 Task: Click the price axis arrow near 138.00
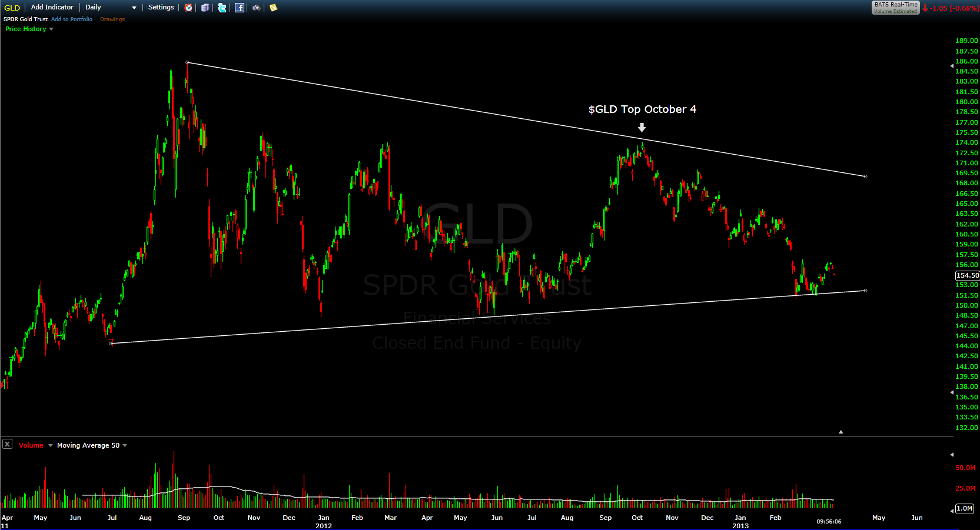pyautogui.click(x=952, y=392)
